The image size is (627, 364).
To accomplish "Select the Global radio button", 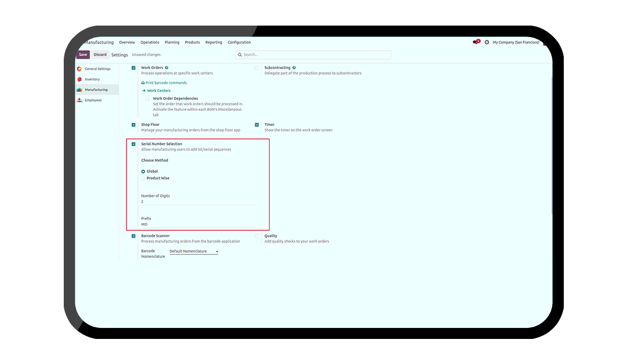I will pos(143,171).
